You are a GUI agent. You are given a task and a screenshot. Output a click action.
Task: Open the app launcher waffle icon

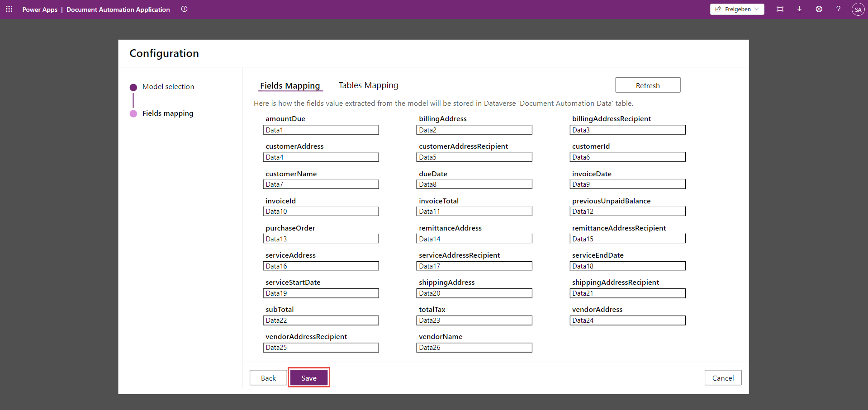pos(9,9)
